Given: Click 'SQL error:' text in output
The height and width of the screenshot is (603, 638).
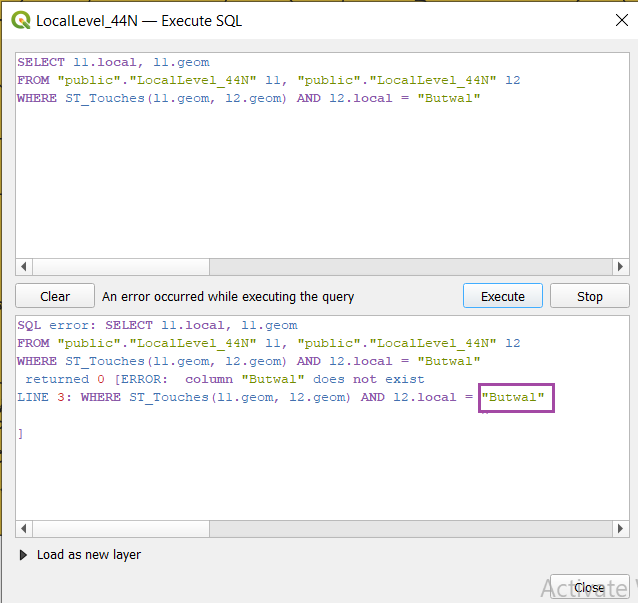Looking at the screenshot, I should pyautogui.click(x=56, y=325).
